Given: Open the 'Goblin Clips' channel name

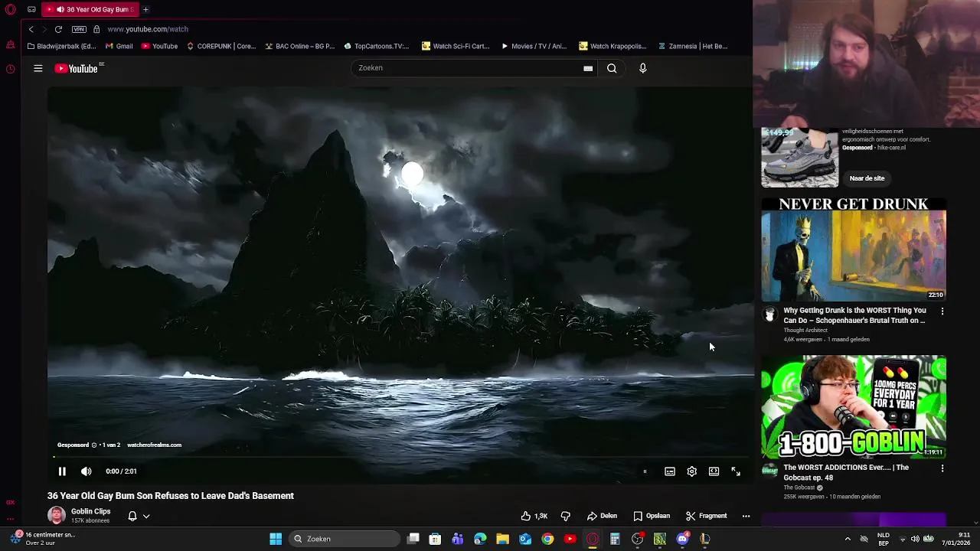Looking at the screenshot, I should 90,511.
